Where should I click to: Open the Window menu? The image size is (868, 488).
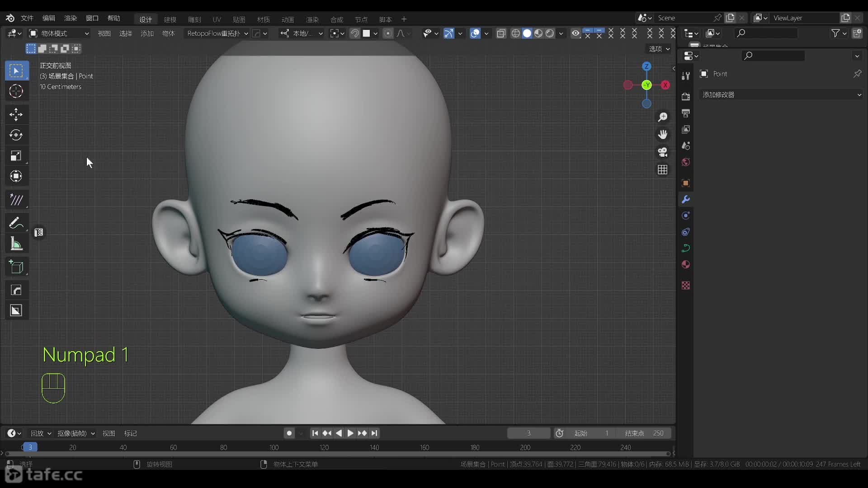point(92,18)
